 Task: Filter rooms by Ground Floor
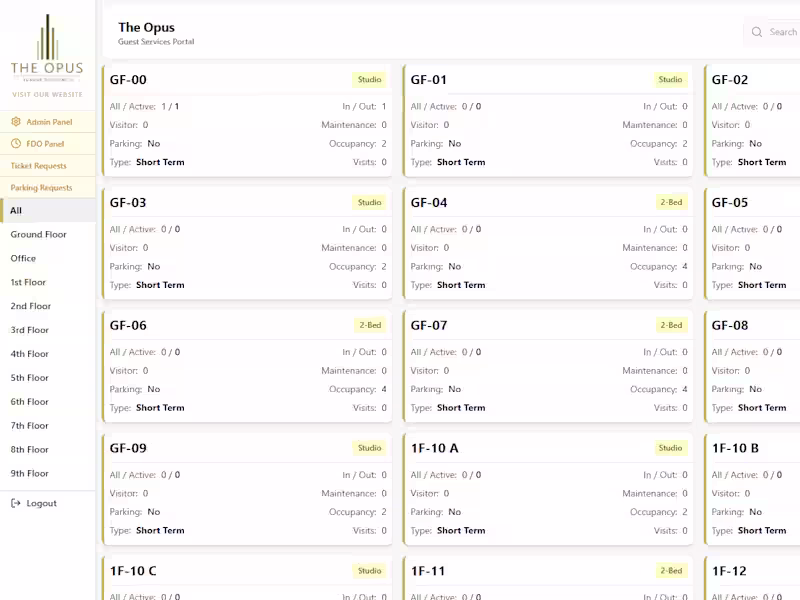[x=47, y=234]
